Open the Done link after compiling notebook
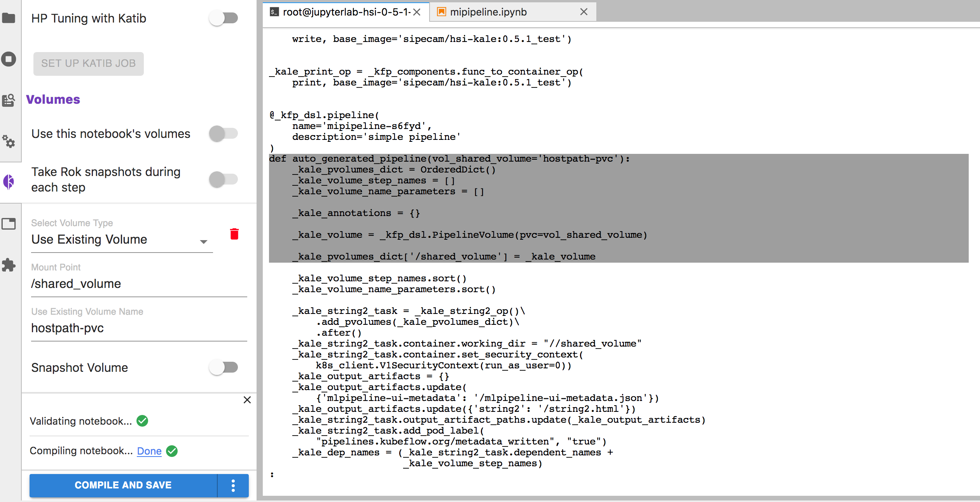The height and width of the screenshot is (502, 980). (x=149, y=451)
